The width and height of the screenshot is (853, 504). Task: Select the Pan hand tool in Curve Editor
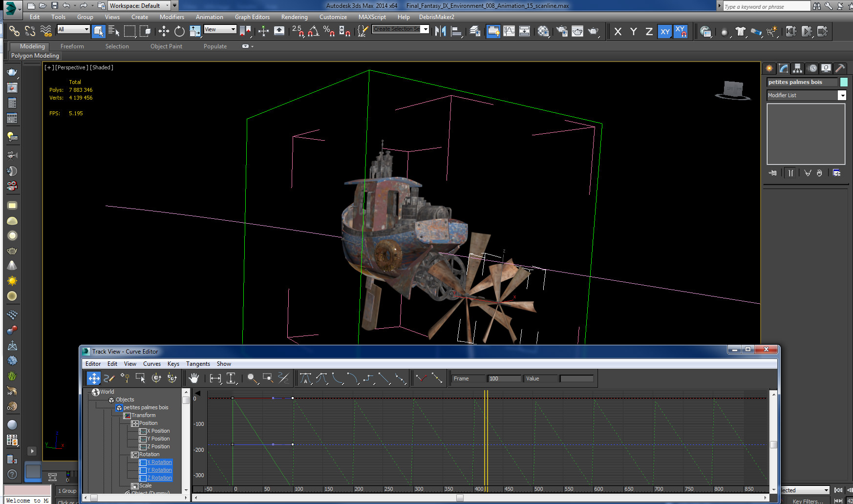[x=194, y=378]
